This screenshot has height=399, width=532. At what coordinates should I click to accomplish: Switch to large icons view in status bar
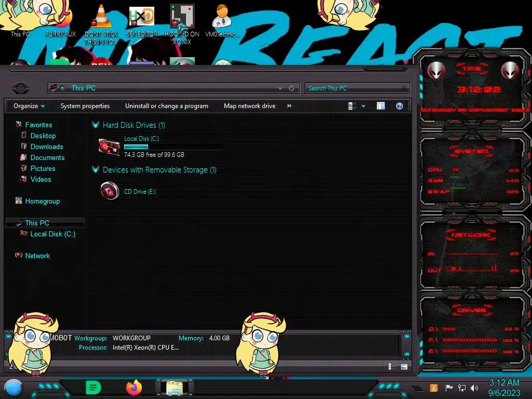pyautogui.click(x=404, y=366)
